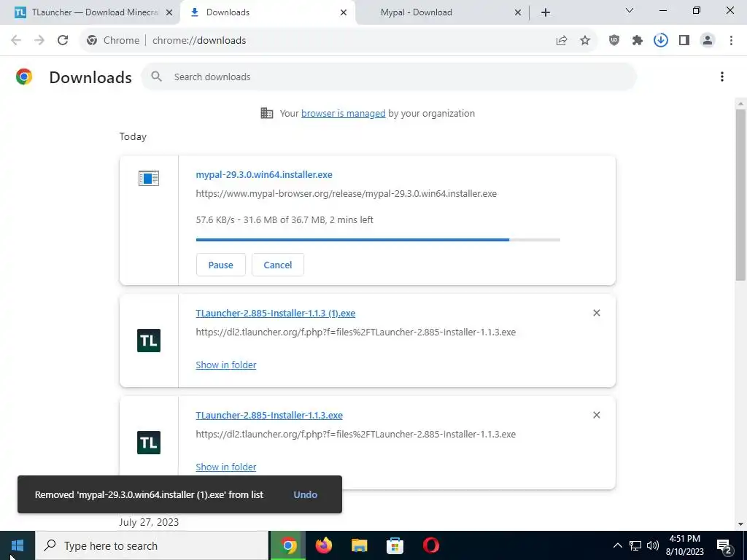Switch to the TLauncher tab

click(x=90, y=12)
